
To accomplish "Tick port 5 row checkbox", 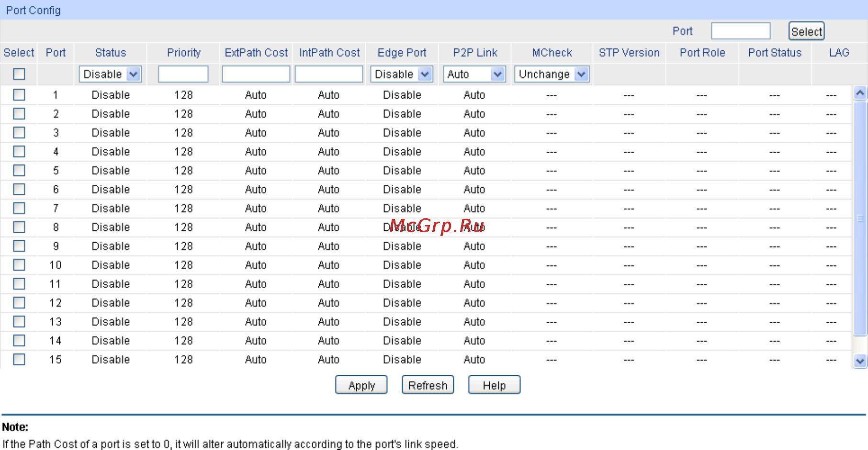I will (19, 170).
